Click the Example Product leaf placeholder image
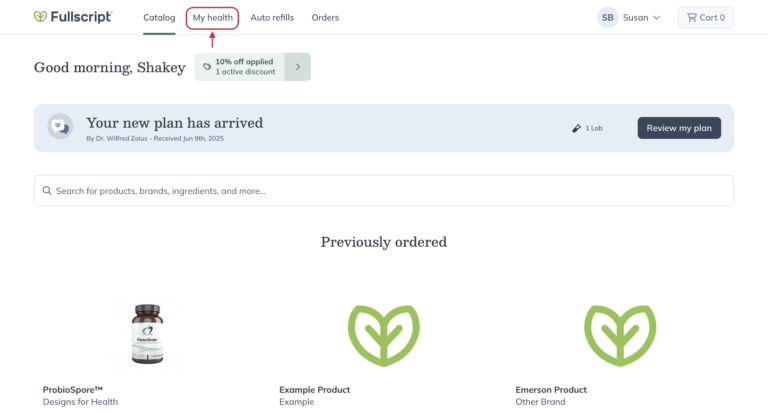The height and width of the screenshot is (414, 768). 383,334
